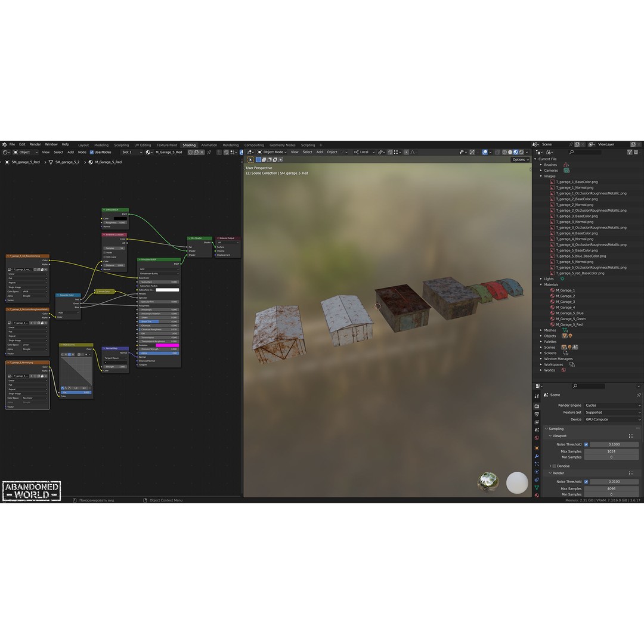644x644 pixels.
Task: Expand the Denoise subpanel
Action: click(551, 466)
